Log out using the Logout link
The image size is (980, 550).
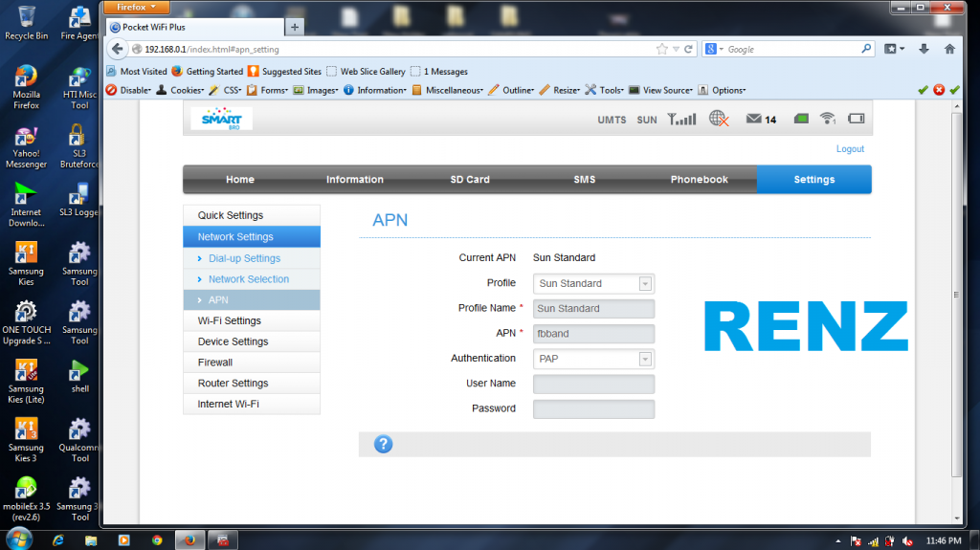coord(850,149)
